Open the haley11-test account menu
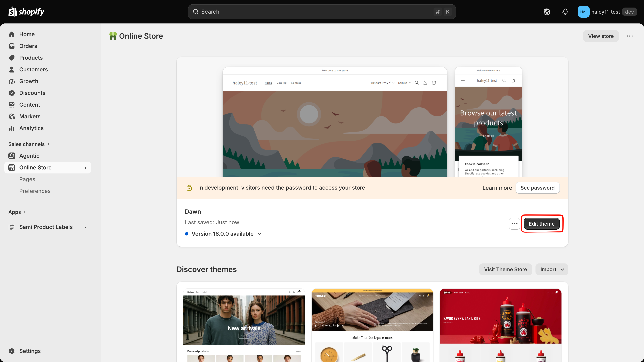Screen dimensions: 644x362 click(607, 12)
